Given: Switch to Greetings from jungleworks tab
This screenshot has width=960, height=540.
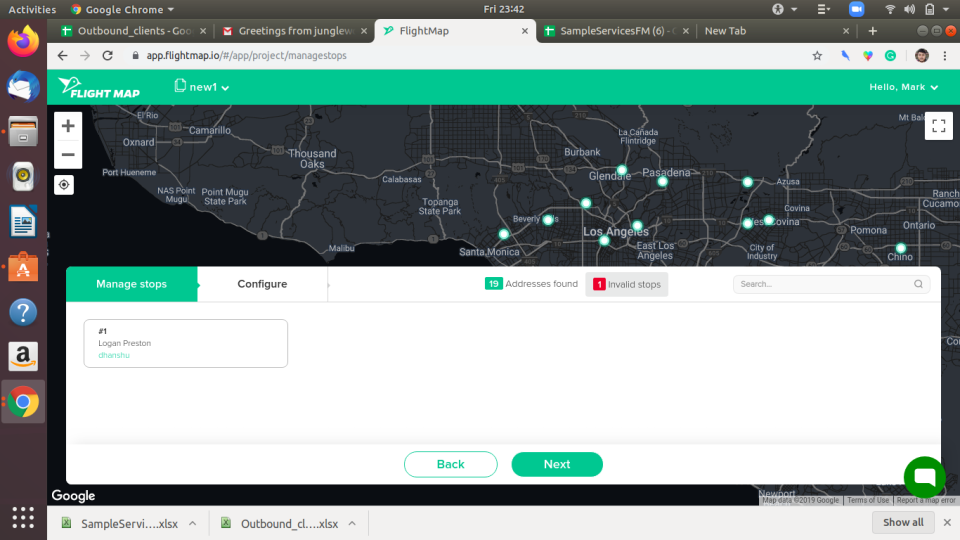Looking at the screenshot, I should (x=296, y=31).
